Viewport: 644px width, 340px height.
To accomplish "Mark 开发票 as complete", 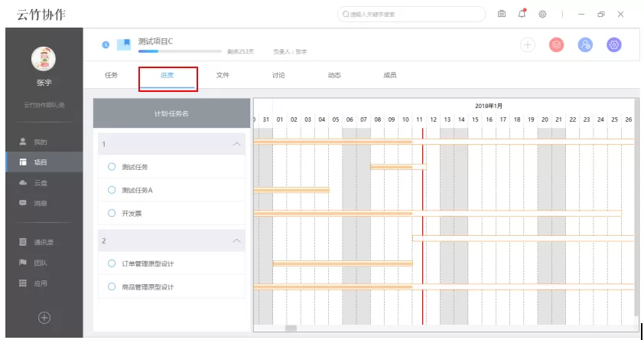I will [x=112, y=213].
